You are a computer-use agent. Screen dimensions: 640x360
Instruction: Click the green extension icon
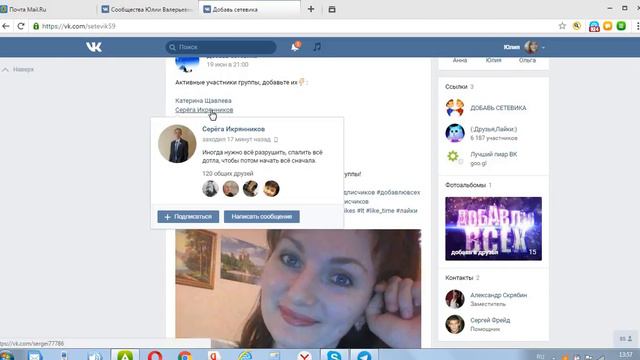621,26
